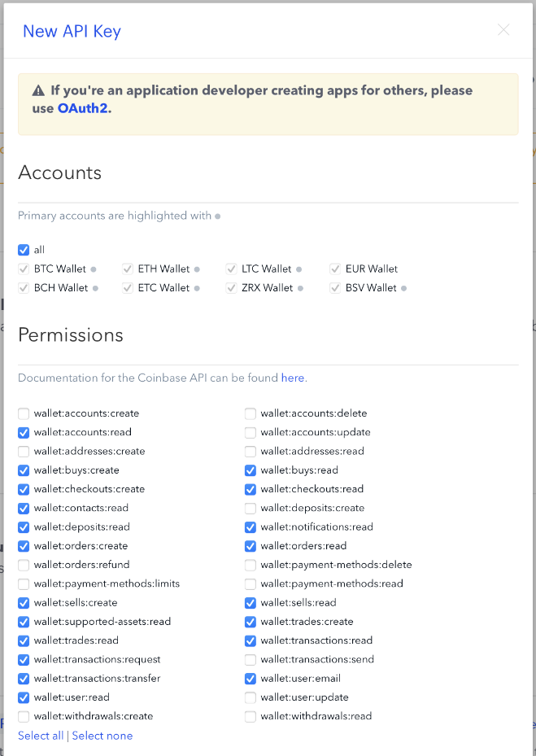
Task: Click the 'Select all' permissions link
Action: [x=41, y=736]
